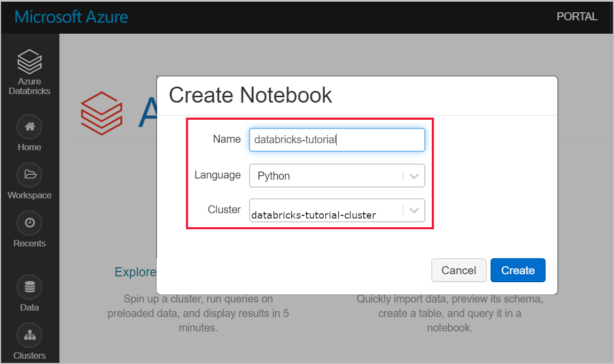Click the Explore link heading
Image resolution: width=614 pixels, height=364 pixels.
[x=136, y=272]
